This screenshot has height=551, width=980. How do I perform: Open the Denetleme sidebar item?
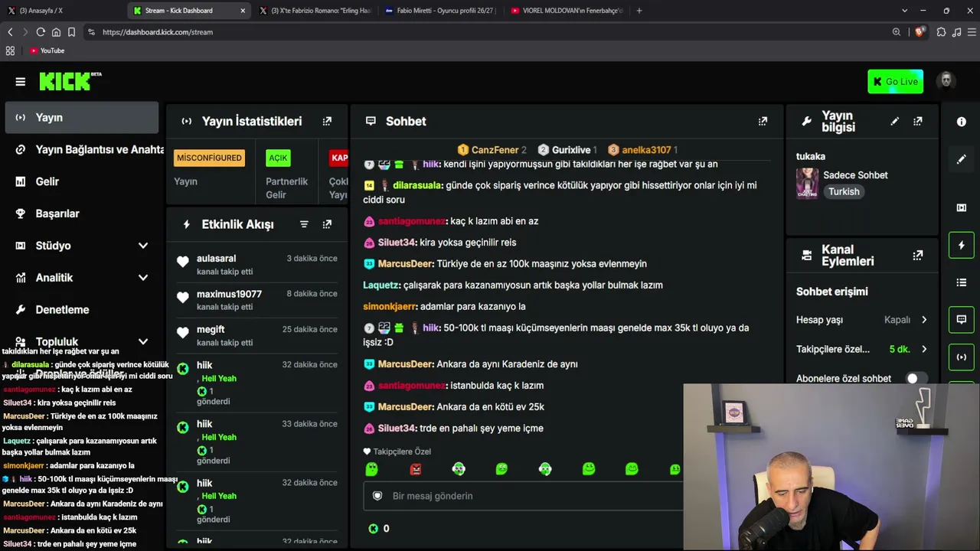pos(81,310)
